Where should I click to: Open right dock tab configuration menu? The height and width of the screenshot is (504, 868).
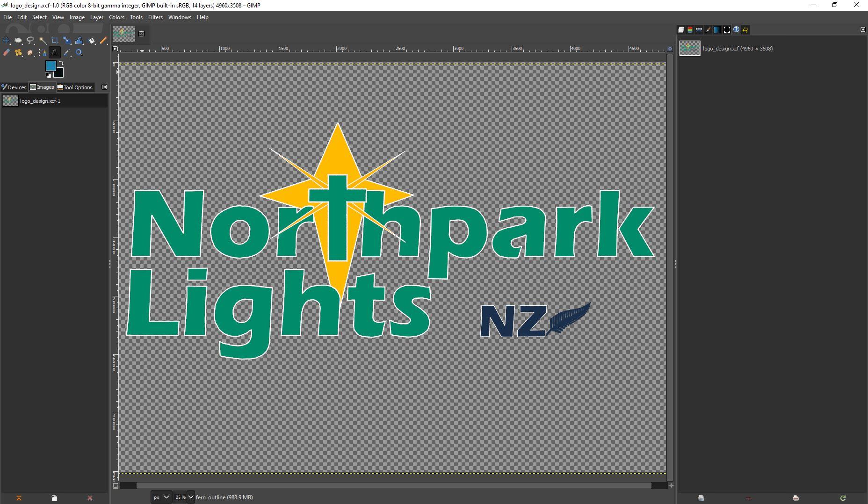(x=863, y=29)
